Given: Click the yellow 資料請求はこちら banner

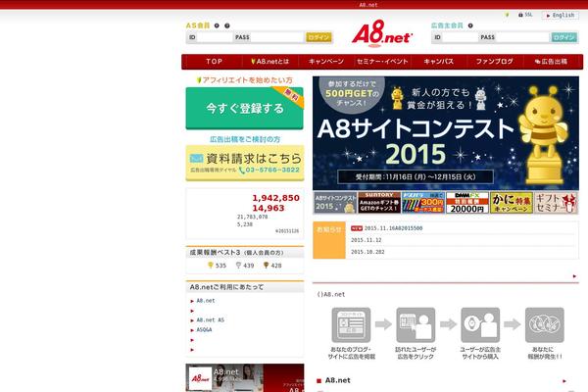Looking at the screenshot, I should tap(245, 164).
